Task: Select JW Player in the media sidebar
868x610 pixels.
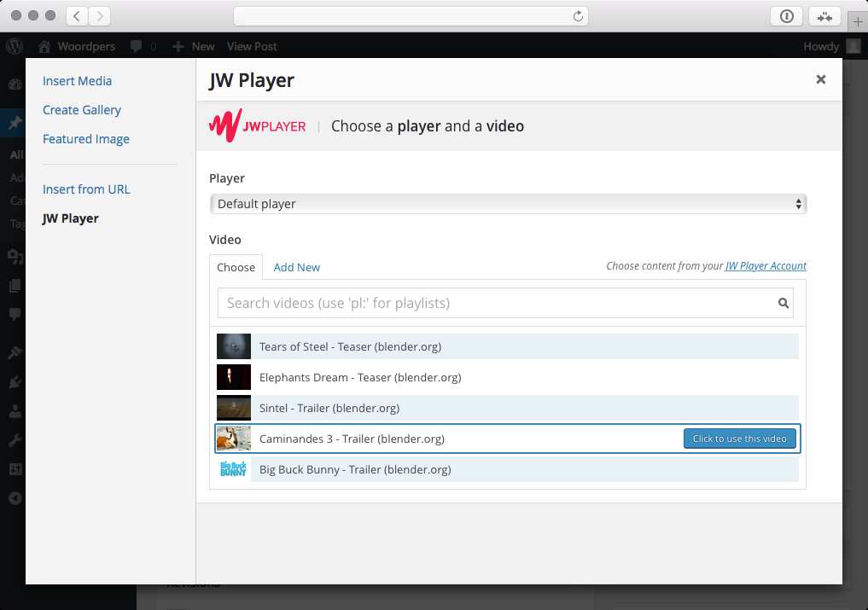Action: click(70, 218)
